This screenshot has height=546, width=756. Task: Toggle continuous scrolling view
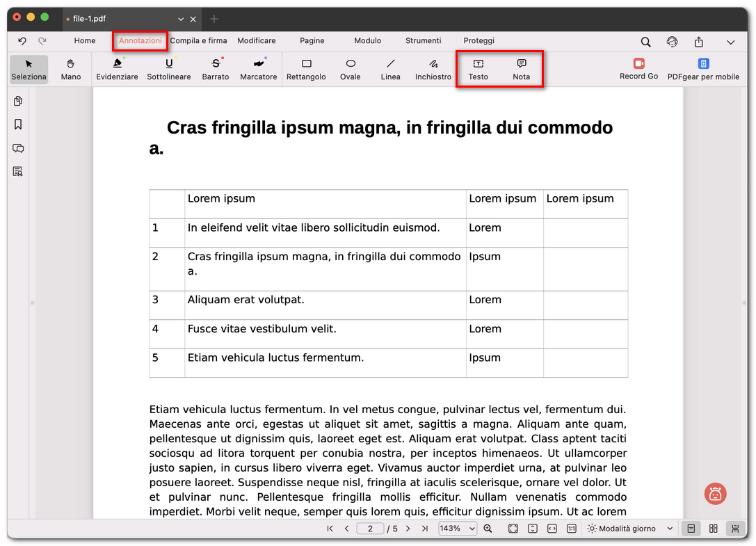click(x=734, y=529)
